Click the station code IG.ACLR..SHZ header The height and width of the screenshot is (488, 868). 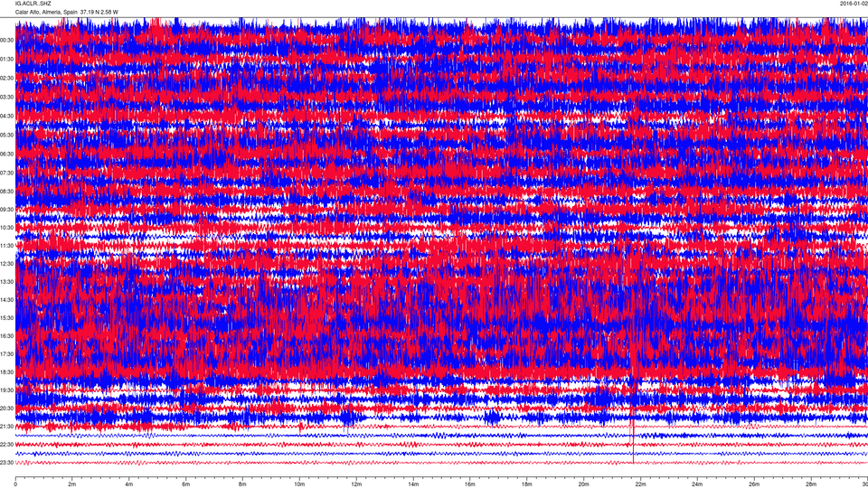click(33, 4)
